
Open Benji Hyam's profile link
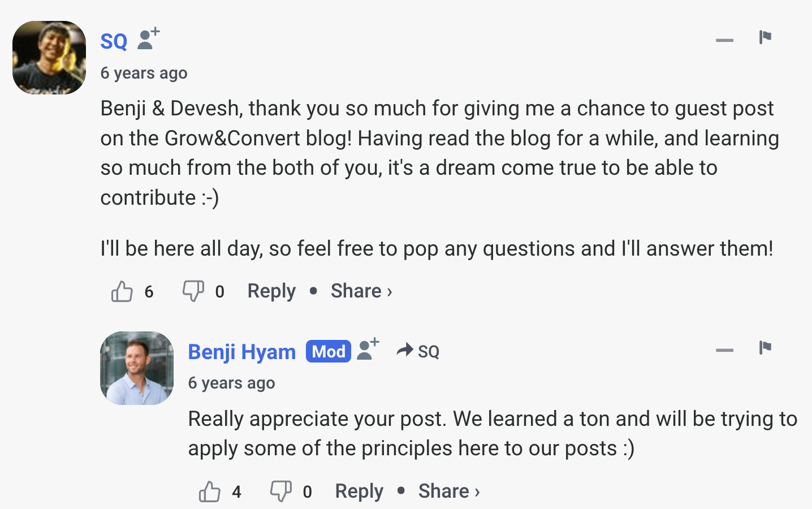click(x=241, y=351)
